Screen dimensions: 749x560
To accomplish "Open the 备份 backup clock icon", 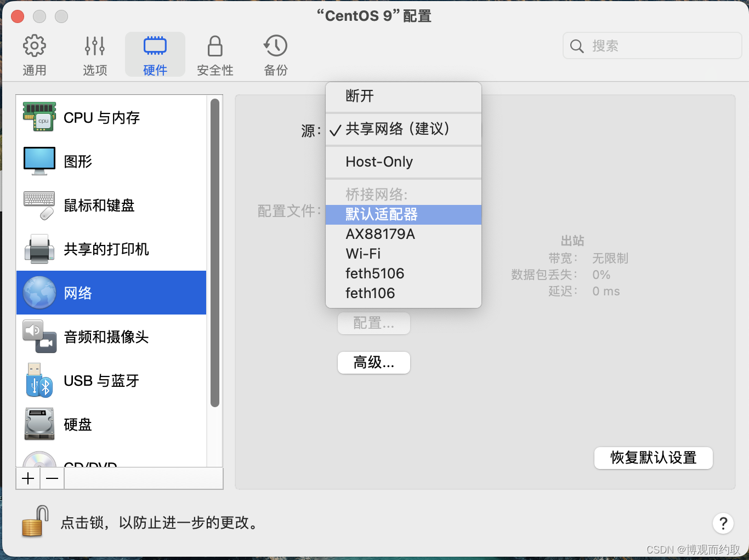I will [275, 46].
